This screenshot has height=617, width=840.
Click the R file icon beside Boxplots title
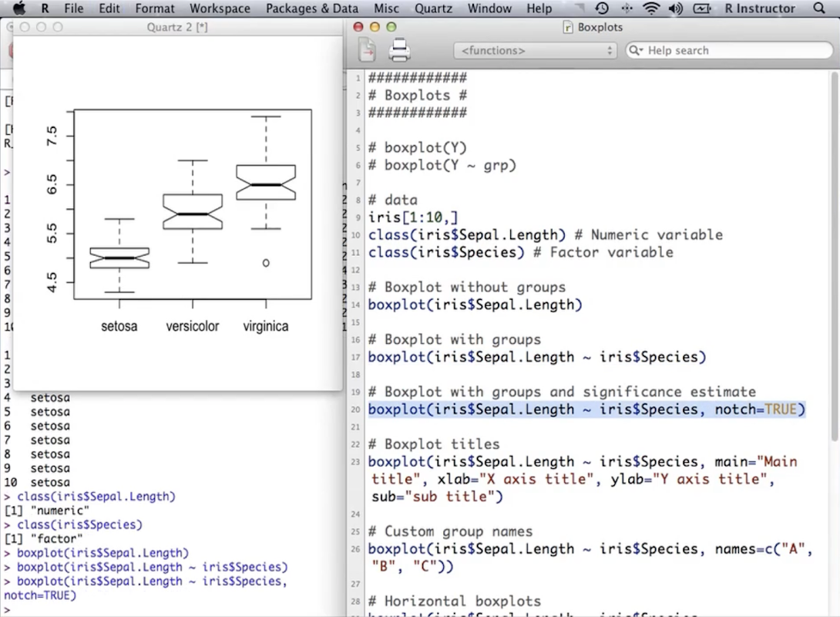(569, 27)
